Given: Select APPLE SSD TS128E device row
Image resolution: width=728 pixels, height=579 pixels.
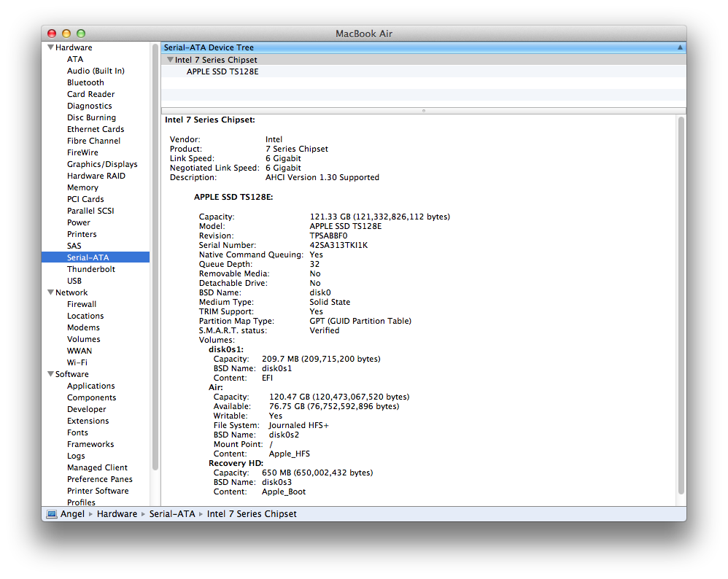Looking at the screenshot, I should coord(423,71).
